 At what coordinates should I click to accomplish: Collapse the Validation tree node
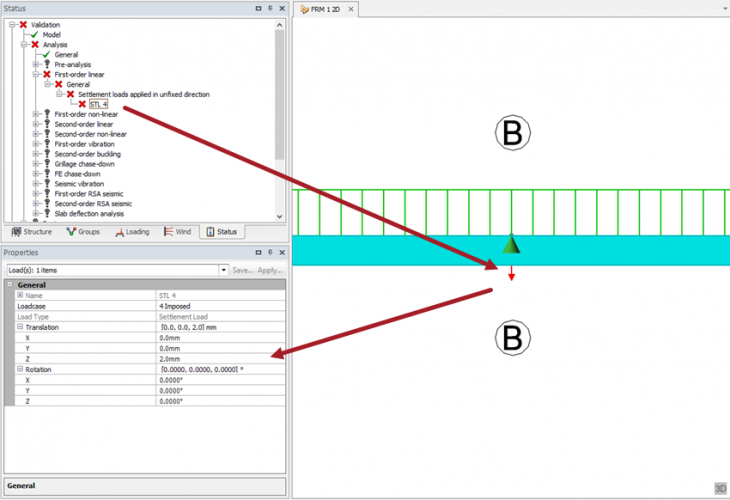click(12, 25)
